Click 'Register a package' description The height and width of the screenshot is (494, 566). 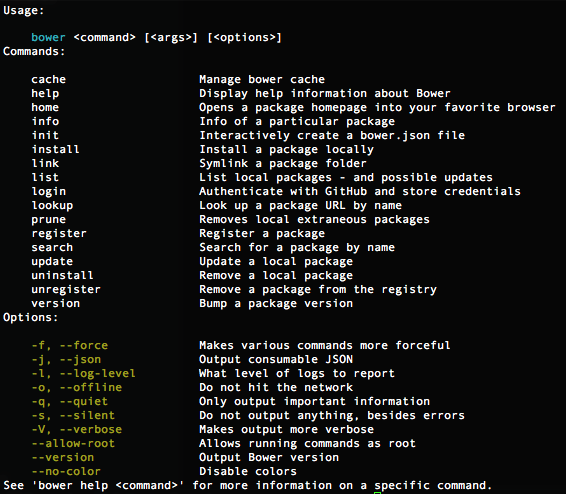tap(262, 234)
